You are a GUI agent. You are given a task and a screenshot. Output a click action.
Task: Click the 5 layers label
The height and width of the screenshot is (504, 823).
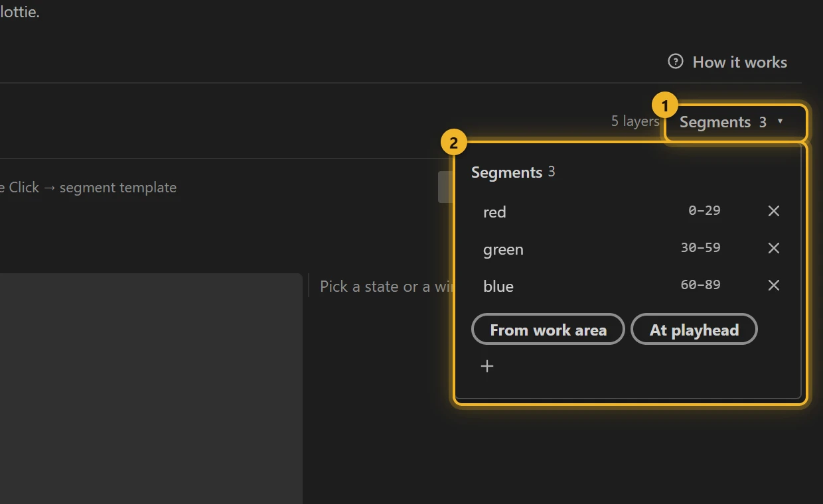coord(635,121)
